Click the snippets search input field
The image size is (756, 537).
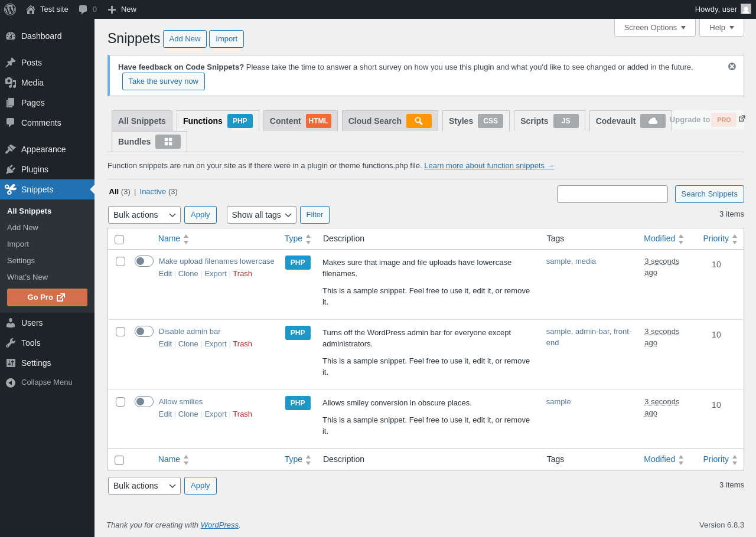[612, 194]
